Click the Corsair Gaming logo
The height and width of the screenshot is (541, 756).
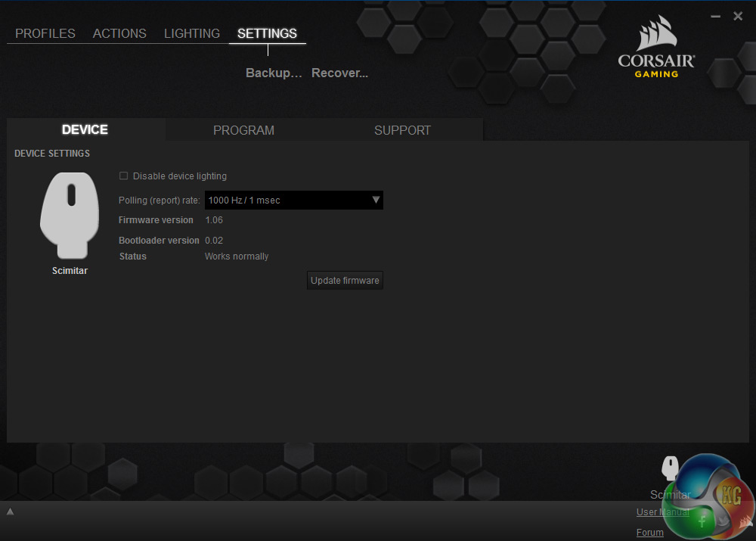tap(656, 47)
